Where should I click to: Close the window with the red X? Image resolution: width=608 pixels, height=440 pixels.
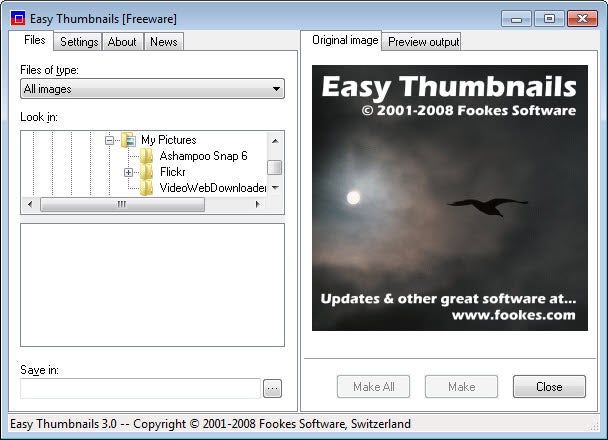582,19
